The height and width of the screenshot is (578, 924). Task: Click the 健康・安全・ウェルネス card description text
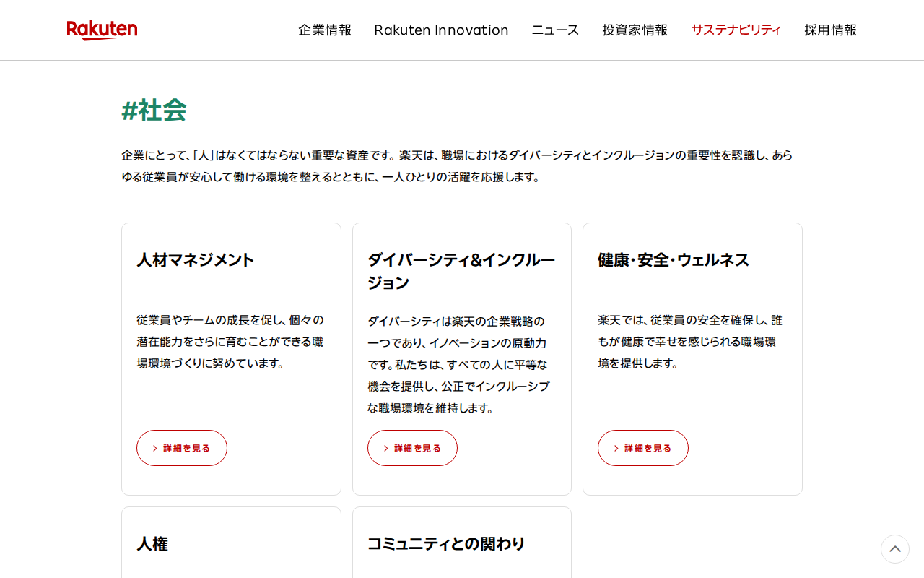pos(689,342)
